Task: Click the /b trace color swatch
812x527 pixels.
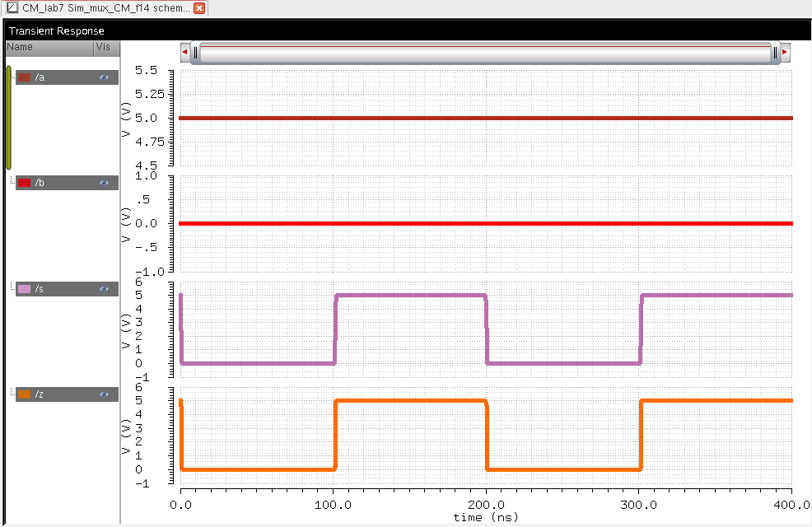Action: point(25,183)
